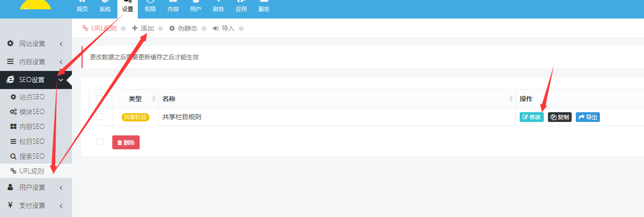This screenshot has height=217, width=644.
Task: Check the 共享栏目规则 row checkbox
Action: 100,117
